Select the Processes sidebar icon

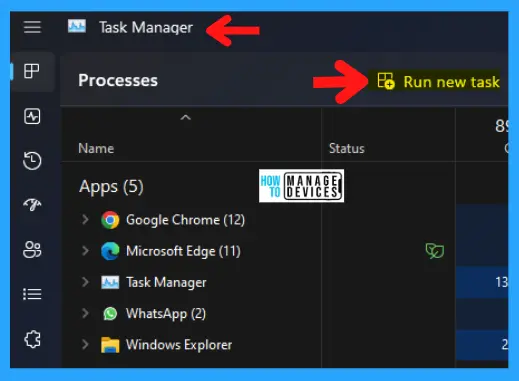coord(32,71)
